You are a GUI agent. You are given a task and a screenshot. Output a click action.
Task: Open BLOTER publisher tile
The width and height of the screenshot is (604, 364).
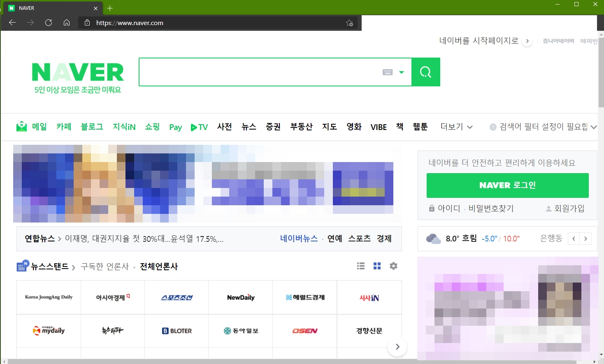click(x=177, y=331)
